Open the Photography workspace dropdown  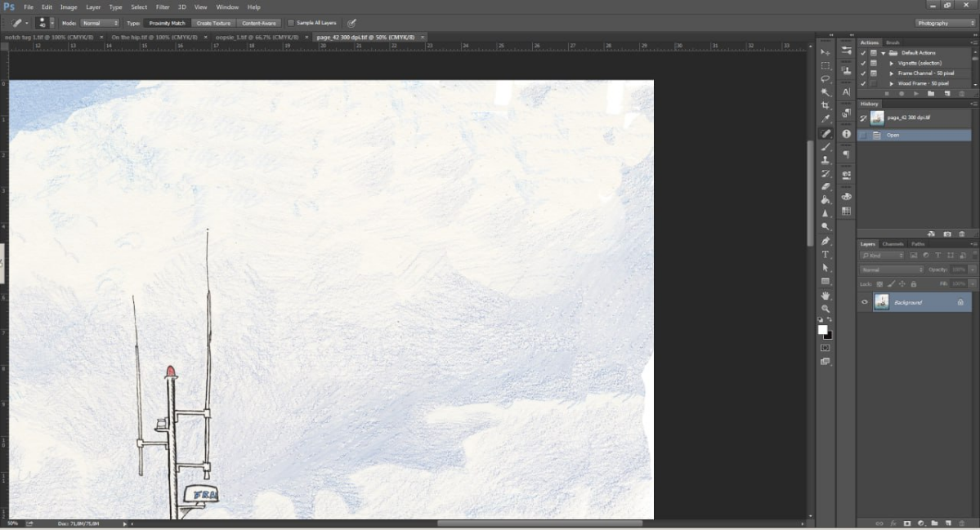946,23
